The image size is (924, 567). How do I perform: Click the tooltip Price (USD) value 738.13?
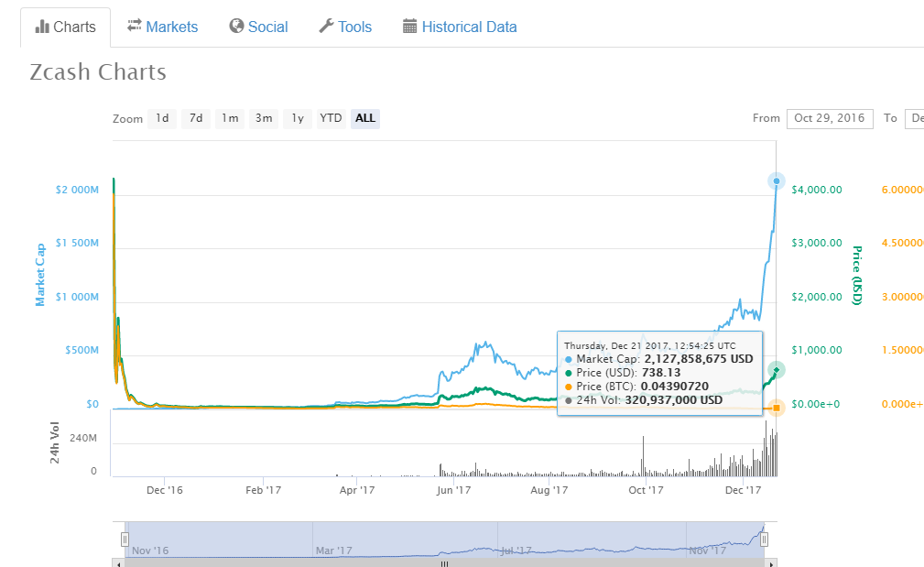[660, 373]
